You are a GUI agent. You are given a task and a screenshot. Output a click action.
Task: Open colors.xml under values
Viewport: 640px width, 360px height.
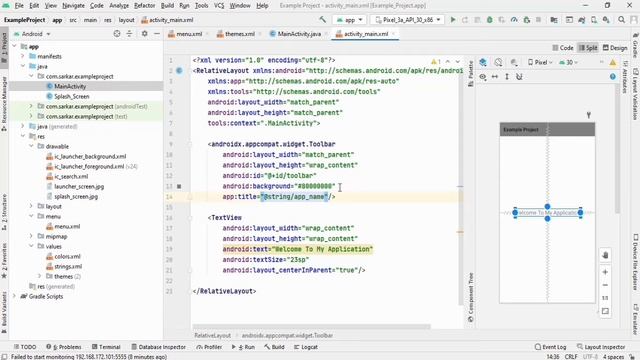click(x=67, y=256)
